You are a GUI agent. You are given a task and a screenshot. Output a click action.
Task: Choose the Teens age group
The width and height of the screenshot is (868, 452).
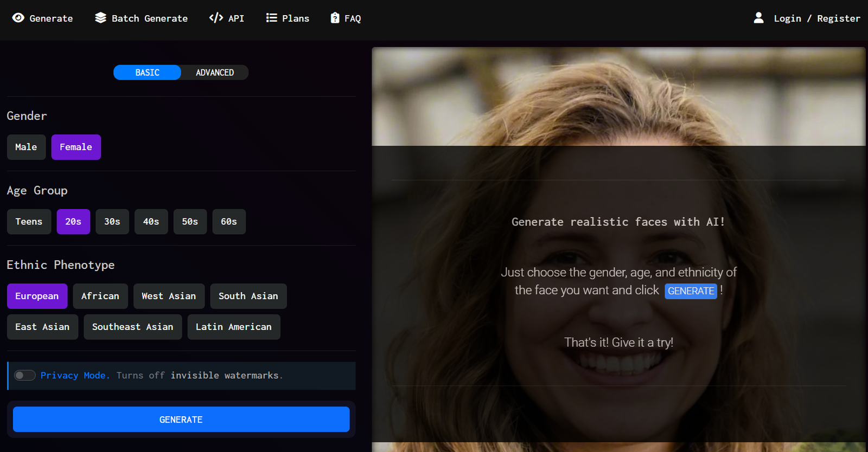pyautogui.click(x=29, y=222)
